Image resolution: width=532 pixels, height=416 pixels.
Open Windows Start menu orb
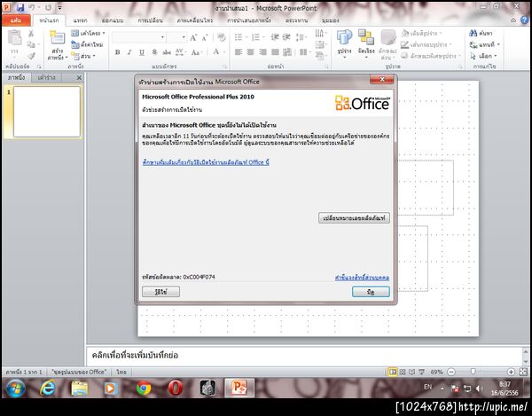pos(15,389)
